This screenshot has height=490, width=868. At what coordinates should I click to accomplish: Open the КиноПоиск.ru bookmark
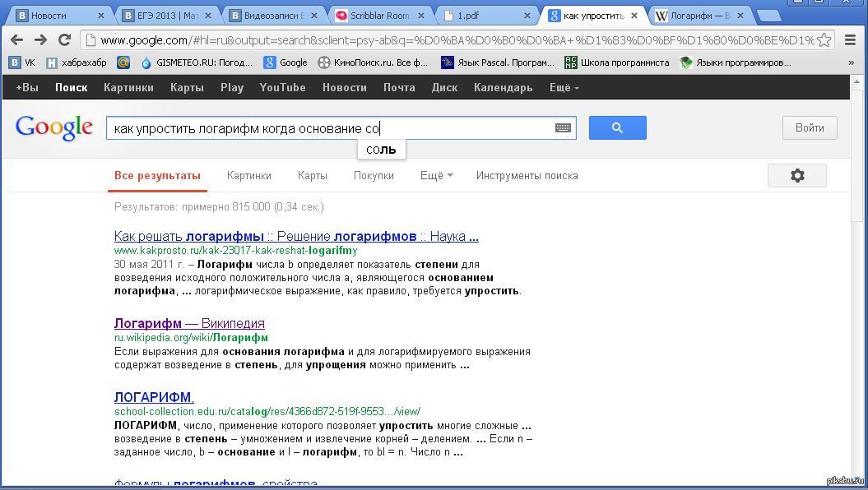373,62
